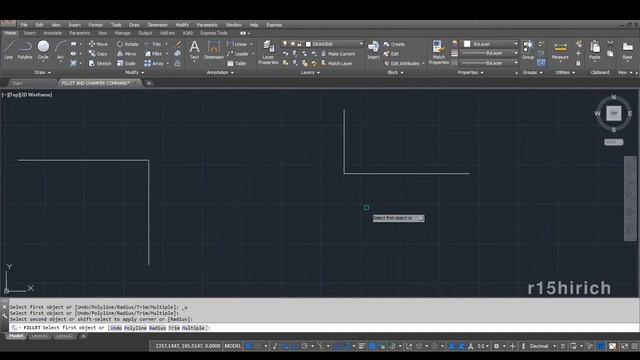Click Create block button

[394, 44]
